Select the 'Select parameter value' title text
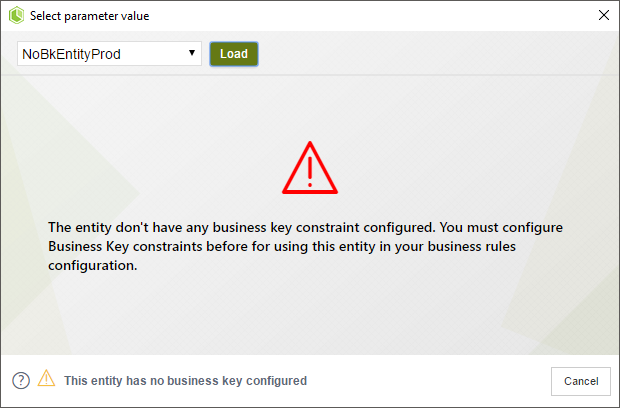 tap(89, 16)
